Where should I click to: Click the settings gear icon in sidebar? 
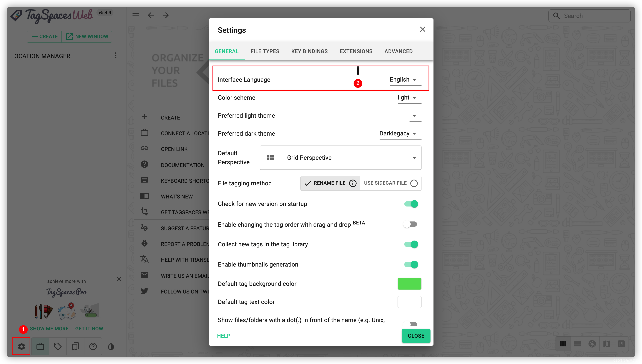coord(21,346)
